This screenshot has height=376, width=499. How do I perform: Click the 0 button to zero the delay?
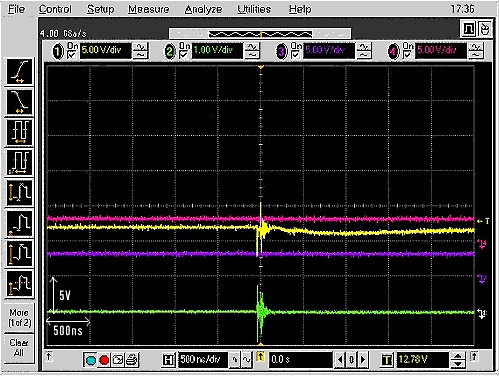[351, 360]
